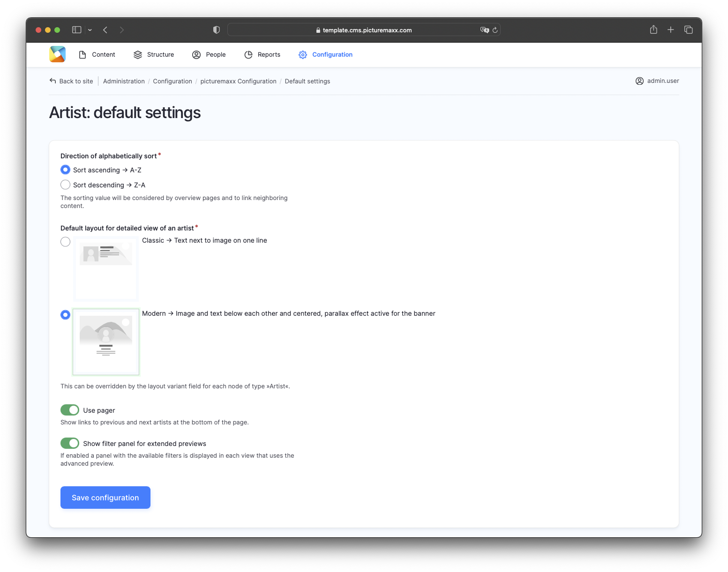Select Modern layout radio button
The image size is (728, 572).
[66, 315]
